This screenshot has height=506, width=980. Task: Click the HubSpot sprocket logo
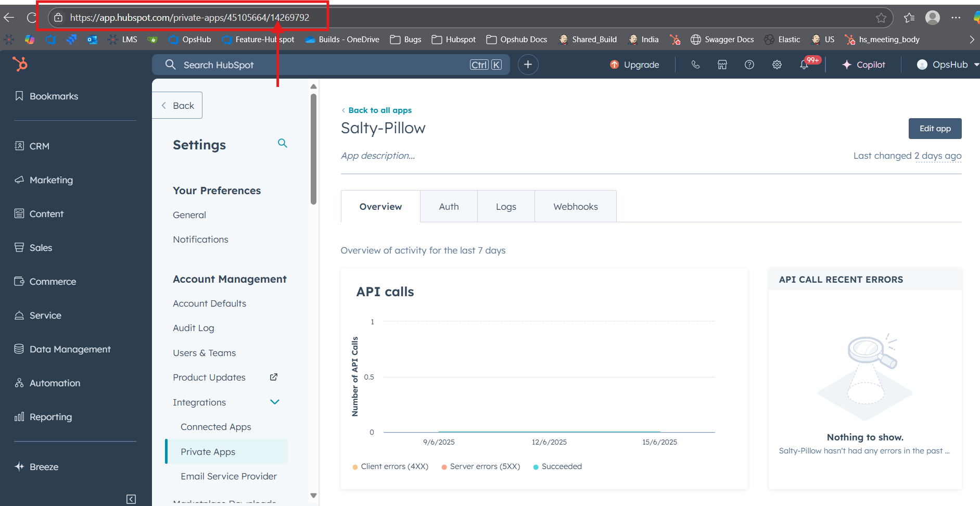click(20, 64)
